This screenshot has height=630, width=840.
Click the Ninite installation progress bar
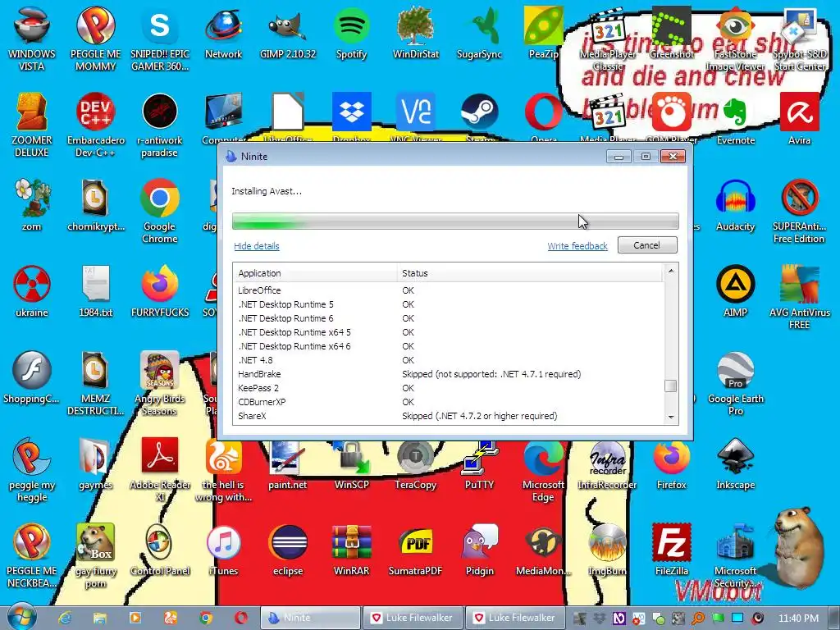pos(455,221)
